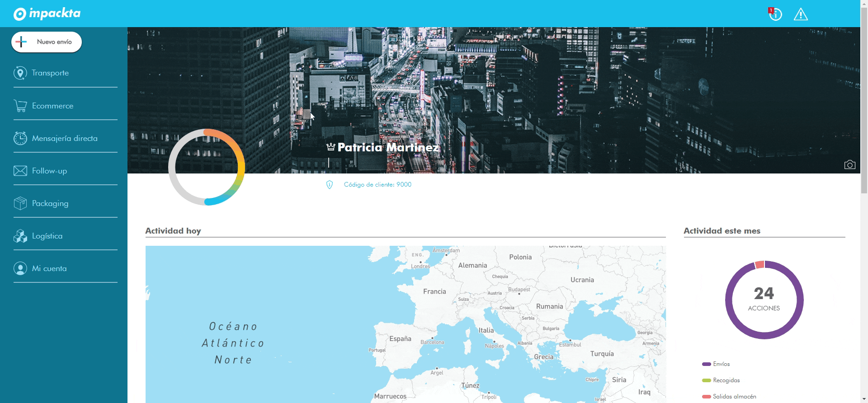Click the Mensajería directa clock icon
The image size is (868, 403).
tap(20, 138)
